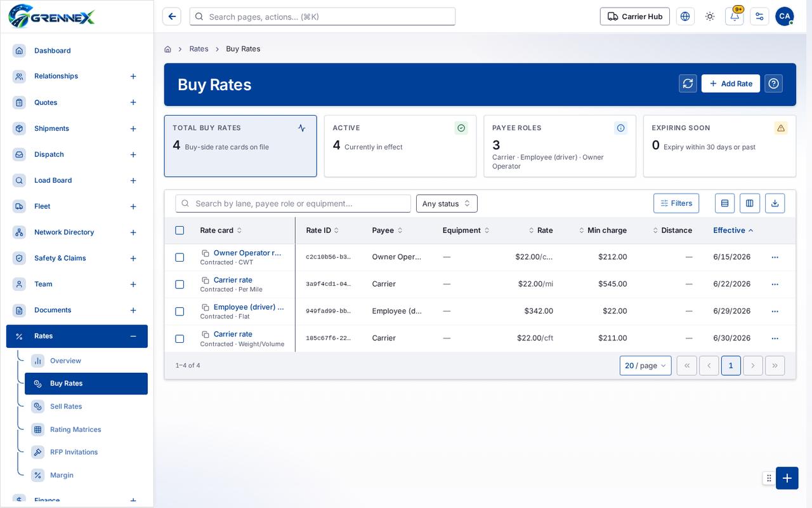The width and height of the screenshot is (812, 508).
Task: Check the Owner Operator rate row checkbox
Action: click(x=180, y=257)
